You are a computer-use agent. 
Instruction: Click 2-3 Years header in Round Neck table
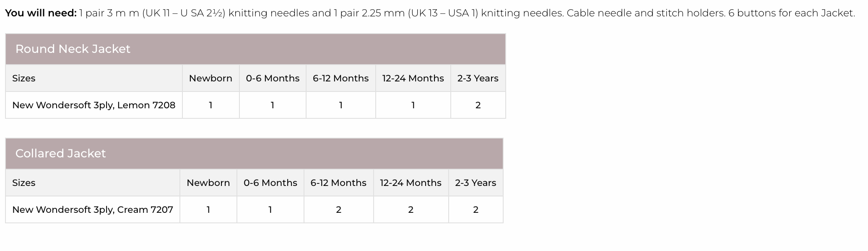pyautogui.click(x=478, y=78)
